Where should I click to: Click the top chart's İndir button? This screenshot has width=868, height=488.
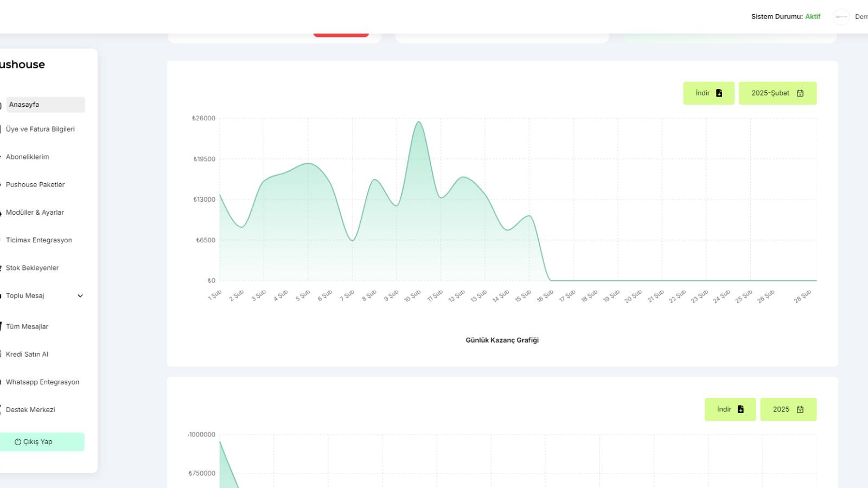pyautogui.click(x=709, y=93)
